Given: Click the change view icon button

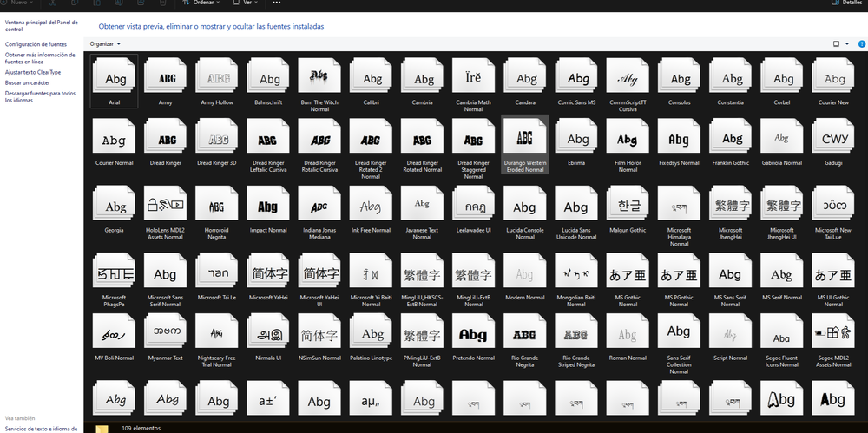Looking at the screenshot, I should pyautogui.click(x=837, y=43).
